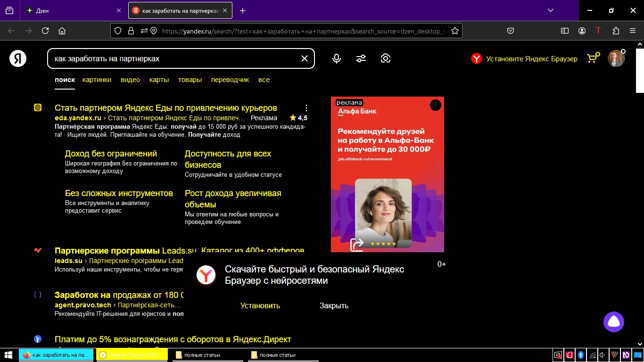
Task: Open the 'все' services menu
Action: [264, 80]
